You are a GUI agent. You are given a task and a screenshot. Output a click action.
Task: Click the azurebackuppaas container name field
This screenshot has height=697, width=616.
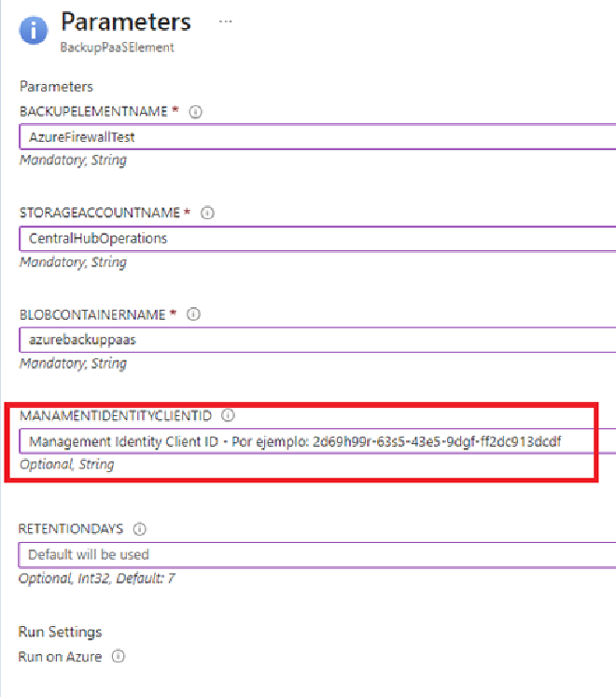317,340
